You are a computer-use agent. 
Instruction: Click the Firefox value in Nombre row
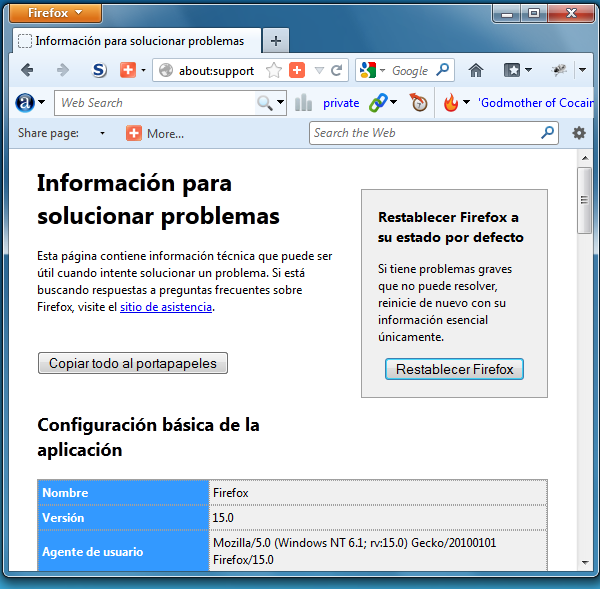tap(231, 493)
